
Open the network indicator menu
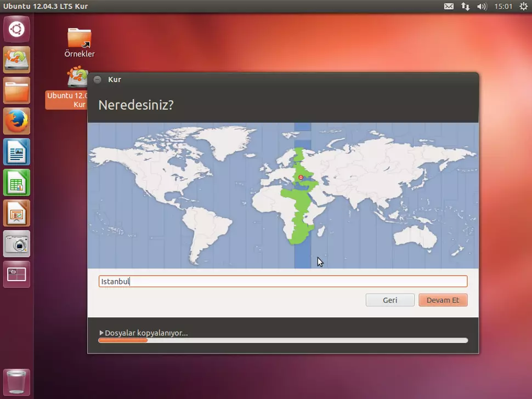[466, 6]
